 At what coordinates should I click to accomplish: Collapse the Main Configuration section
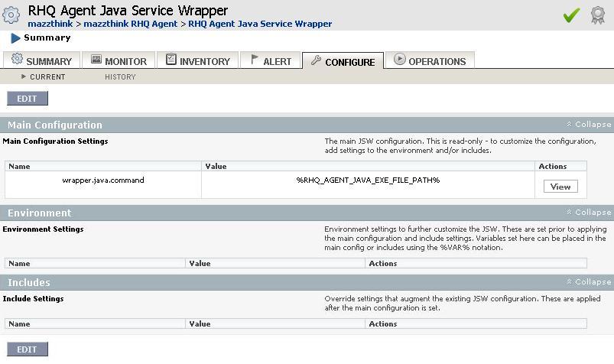pos(588,125)
